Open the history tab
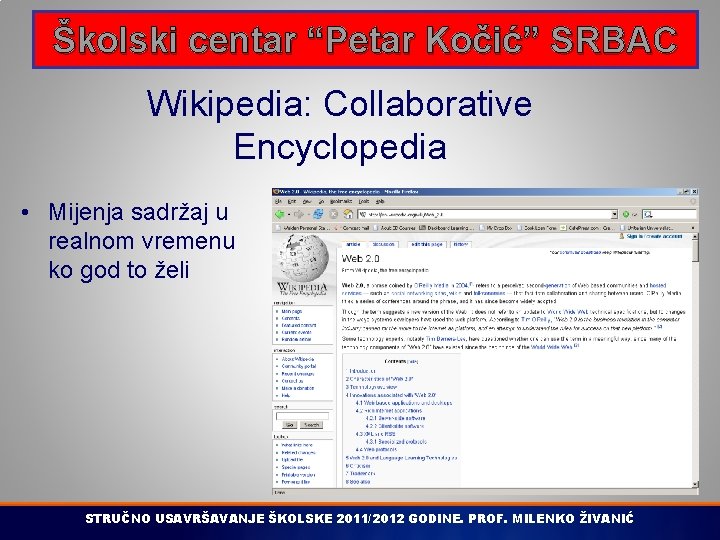Screen dimensions: 720x540 (461, 245)
